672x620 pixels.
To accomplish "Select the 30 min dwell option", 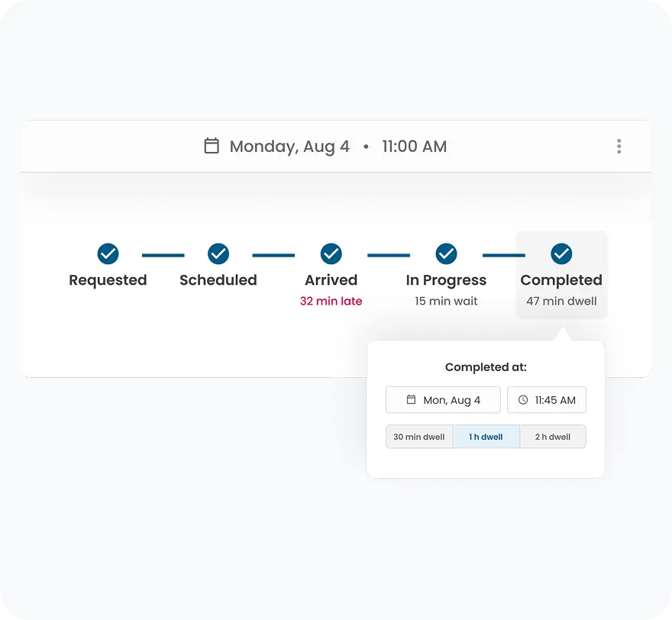I will tap(419, 436).
